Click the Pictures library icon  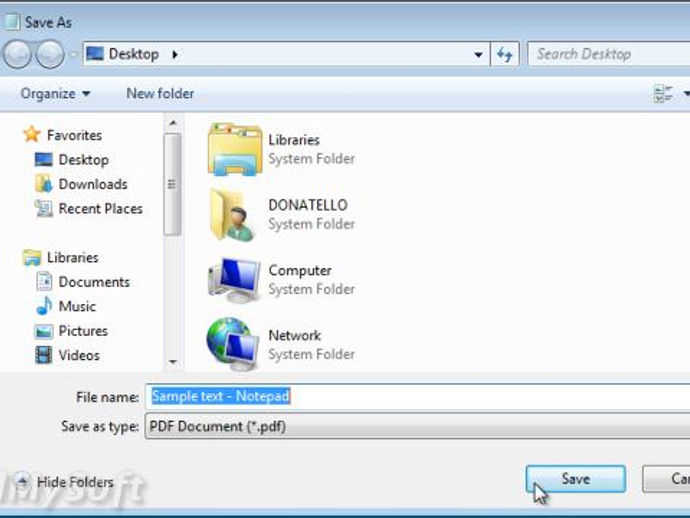click(43, 331)
